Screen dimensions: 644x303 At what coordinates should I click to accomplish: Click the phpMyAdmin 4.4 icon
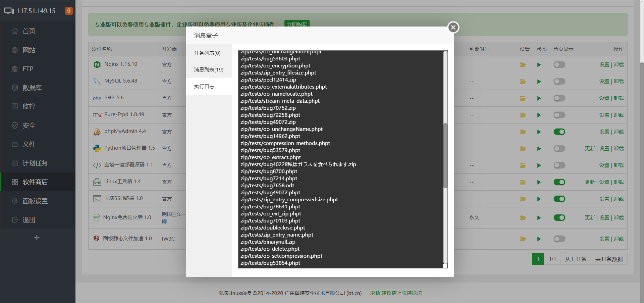point(97,132)
